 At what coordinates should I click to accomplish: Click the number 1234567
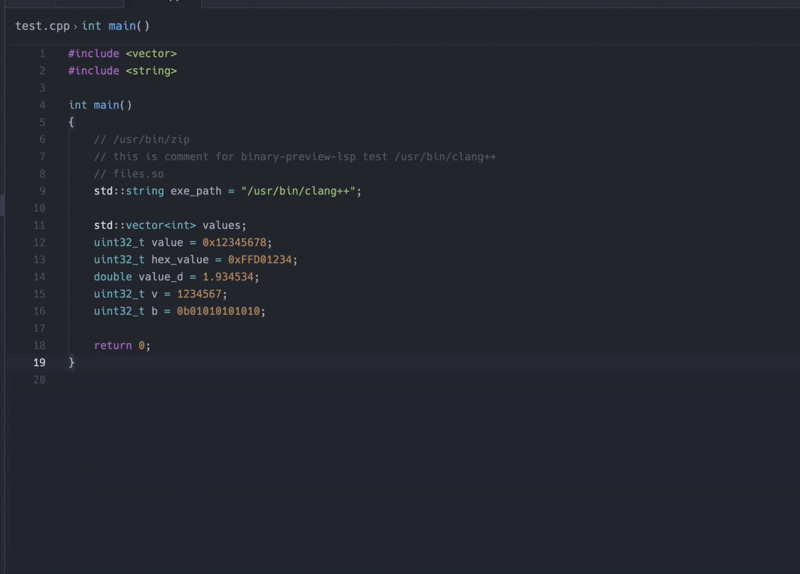tap(199, 294)
